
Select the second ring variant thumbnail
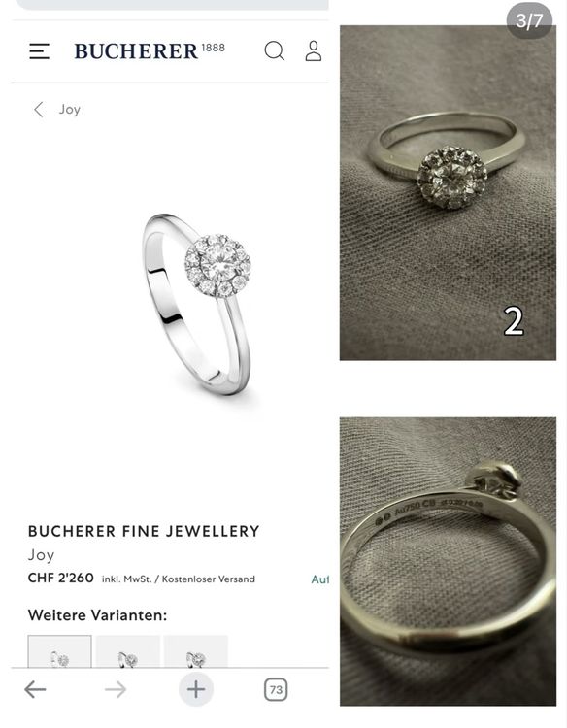[128, 651]
